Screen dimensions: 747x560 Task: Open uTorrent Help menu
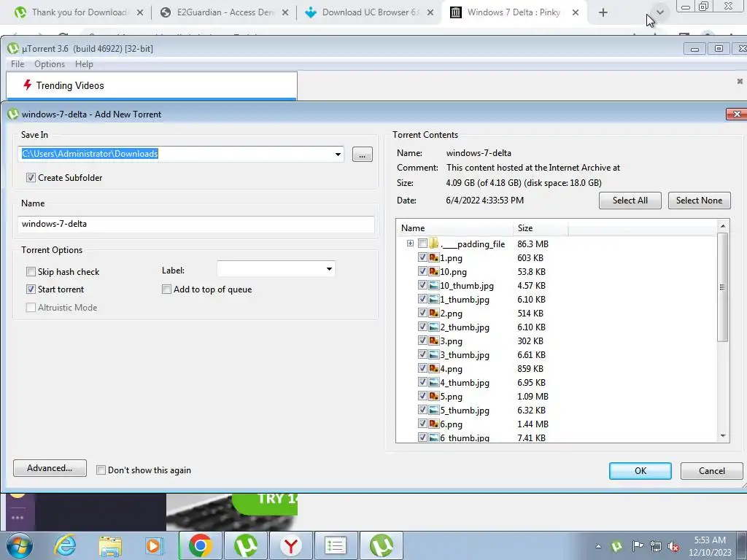pos(84,64)
